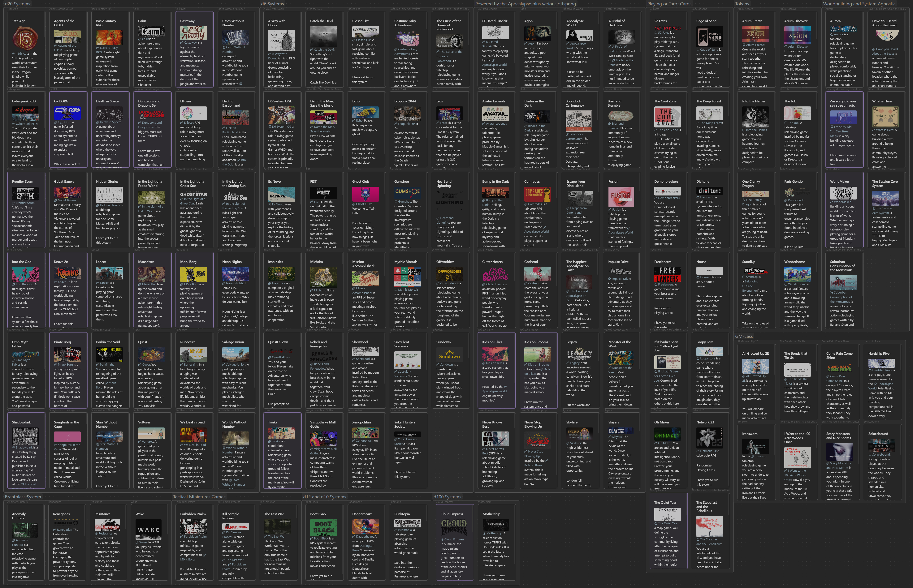The image size is (913, 588).
Task: Click the Castaway cover artwork
Action: [x=194, y=33]
